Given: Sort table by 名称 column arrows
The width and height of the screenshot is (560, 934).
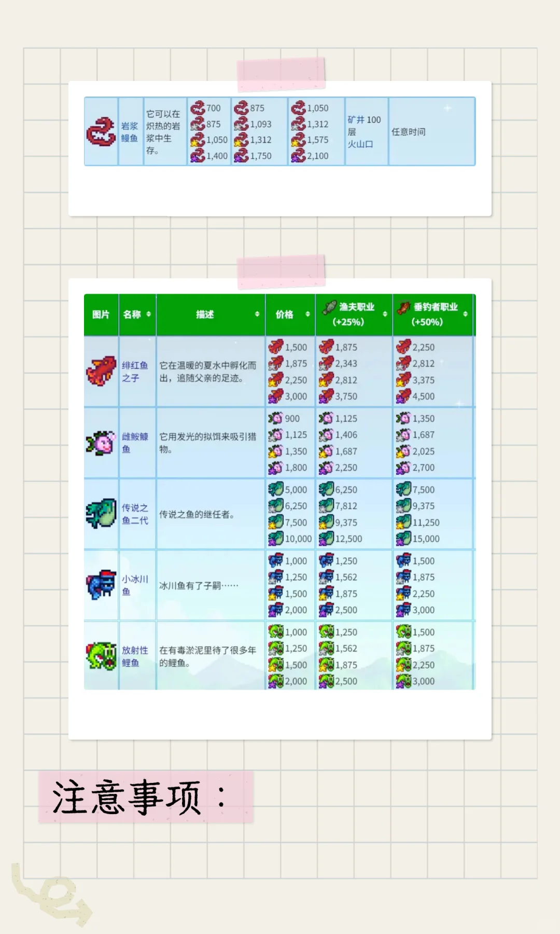Looking at the screenshot, I should 149,314.
